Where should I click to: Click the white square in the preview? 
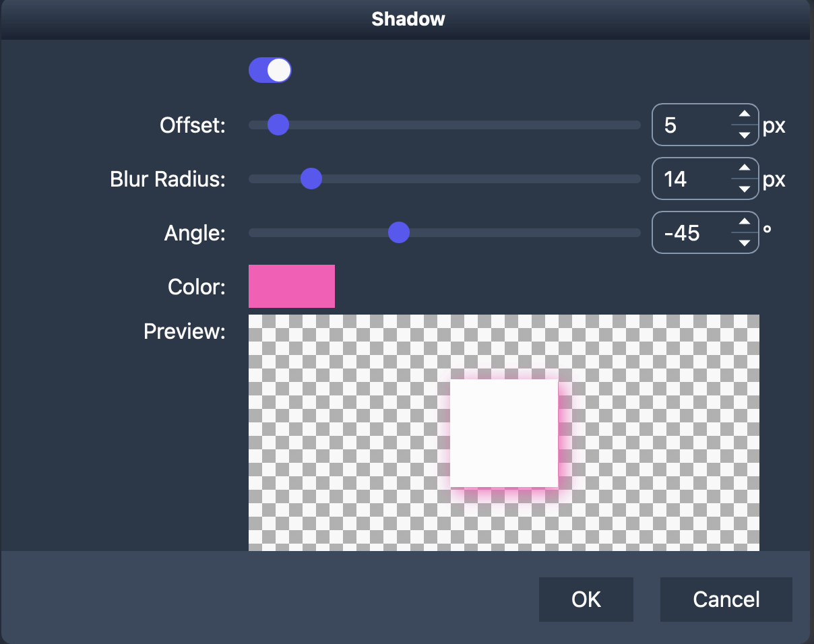tap(504, 433)
